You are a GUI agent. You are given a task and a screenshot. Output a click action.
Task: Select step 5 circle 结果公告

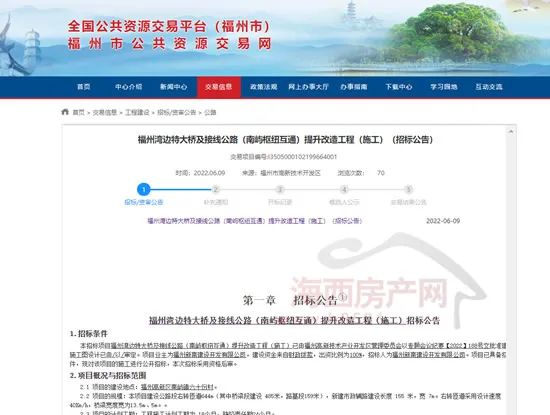click(x=408, y=189)
